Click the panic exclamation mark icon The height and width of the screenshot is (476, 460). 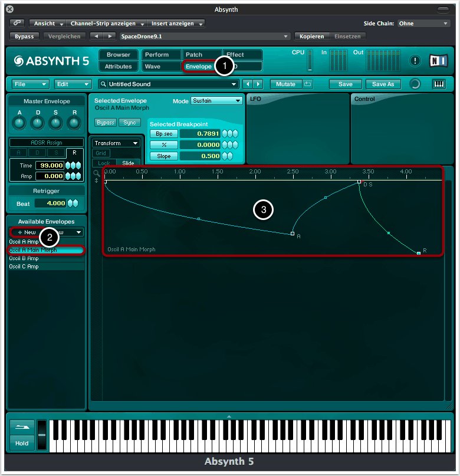415,61
